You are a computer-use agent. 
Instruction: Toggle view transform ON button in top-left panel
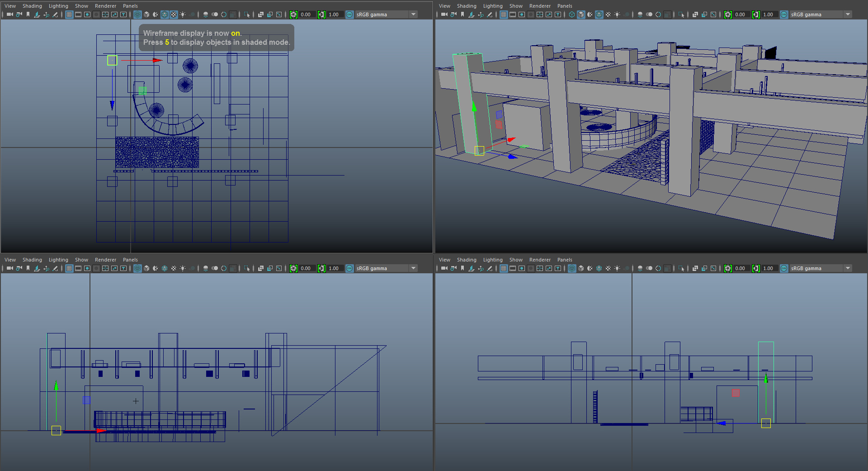(349, 14)
